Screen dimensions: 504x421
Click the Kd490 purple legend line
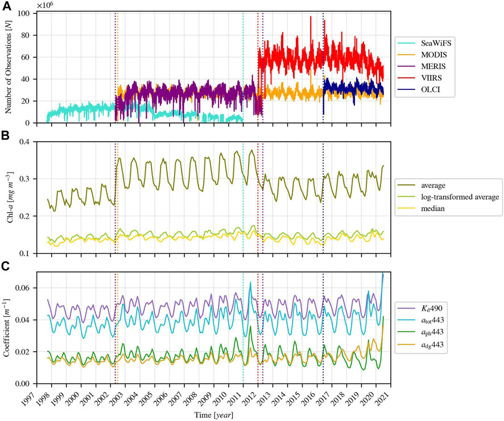(x=406, y=308)
